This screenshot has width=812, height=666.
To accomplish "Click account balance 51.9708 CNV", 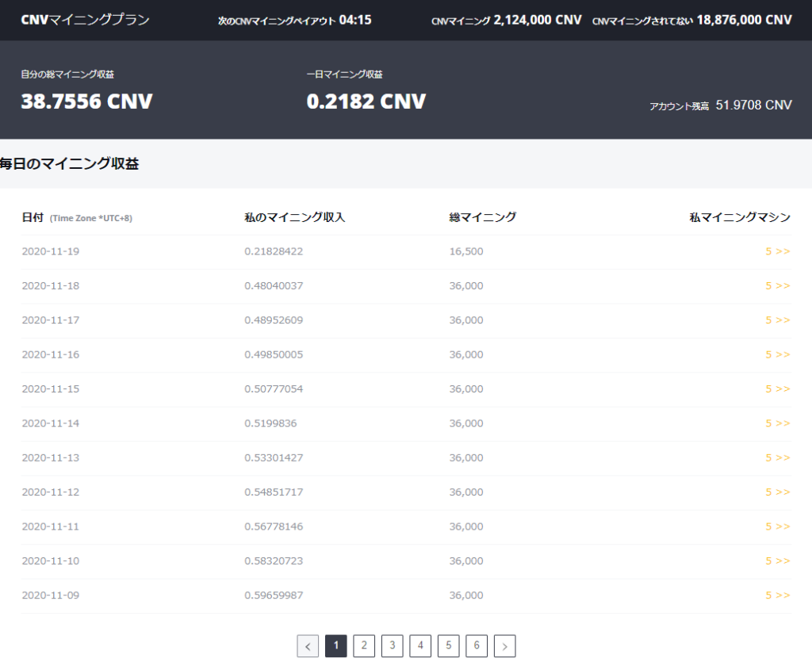I will click(x=753, y=105).
